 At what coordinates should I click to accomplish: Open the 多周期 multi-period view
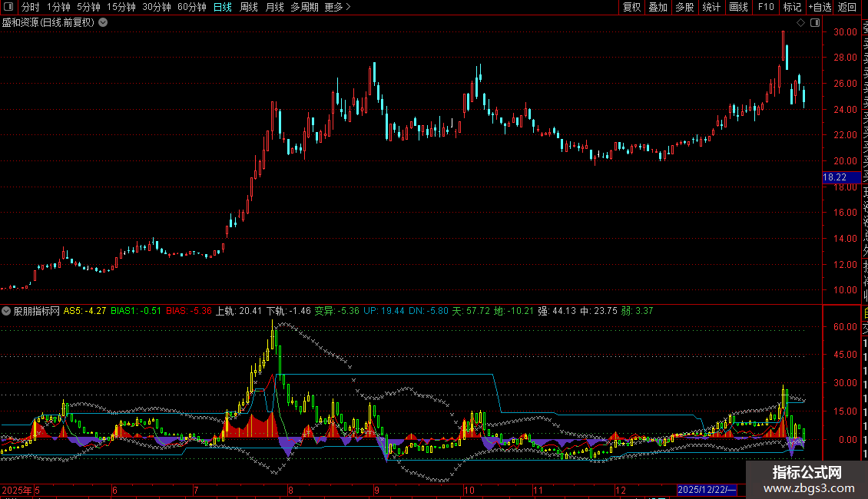(304, 7)
